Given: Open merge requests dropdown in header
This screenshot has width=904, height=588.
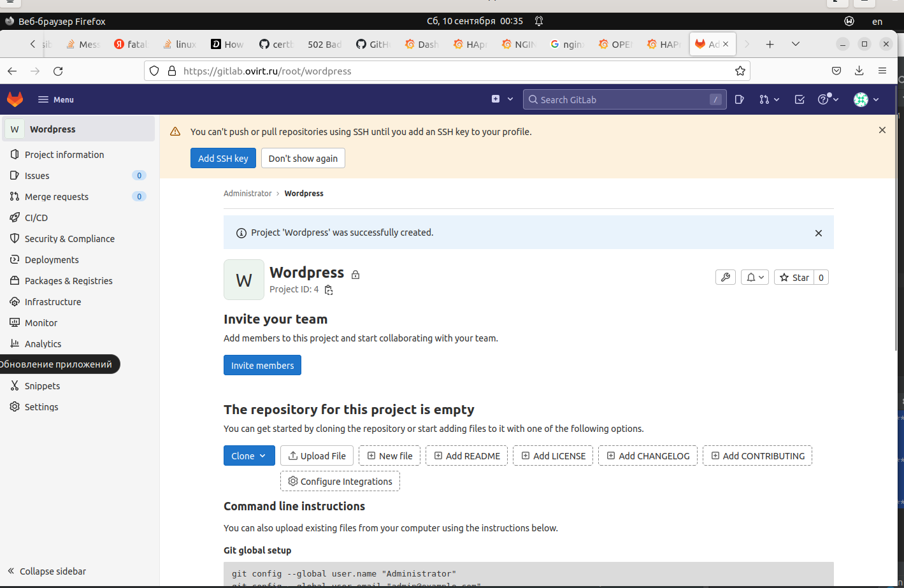Looking at the screenshot, I should pyautogui.click(x=770, y=99).
